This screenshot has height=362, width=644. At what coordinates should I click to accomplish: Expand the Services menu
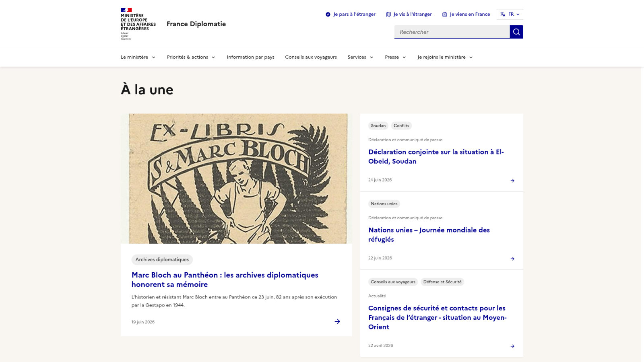pos(361,57)
